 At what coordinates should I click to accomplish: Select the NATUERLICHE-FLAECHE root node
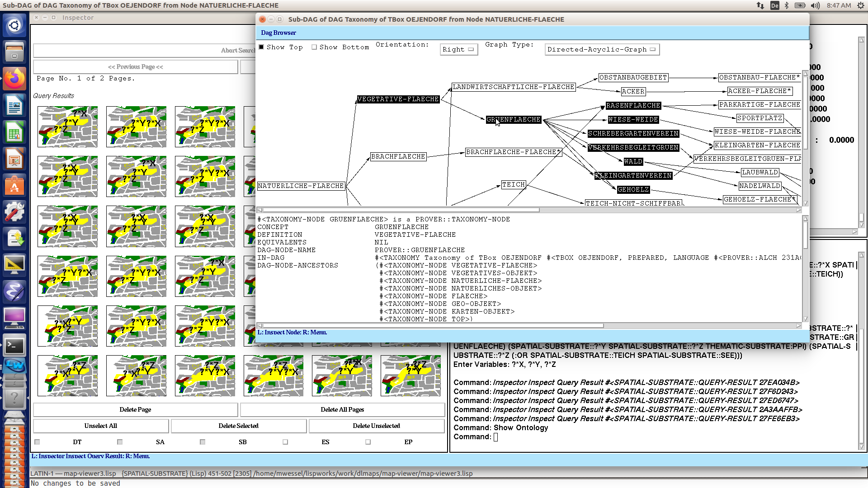(301, 186)
